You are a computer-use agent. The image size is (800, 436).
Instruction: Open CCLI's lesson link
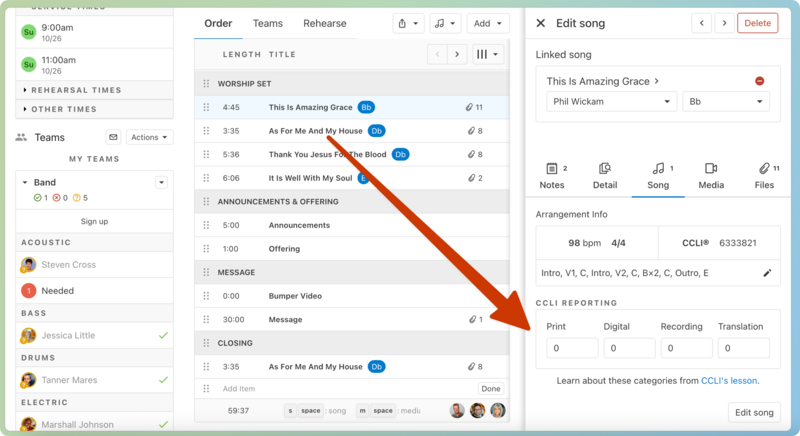pos(729,380)
